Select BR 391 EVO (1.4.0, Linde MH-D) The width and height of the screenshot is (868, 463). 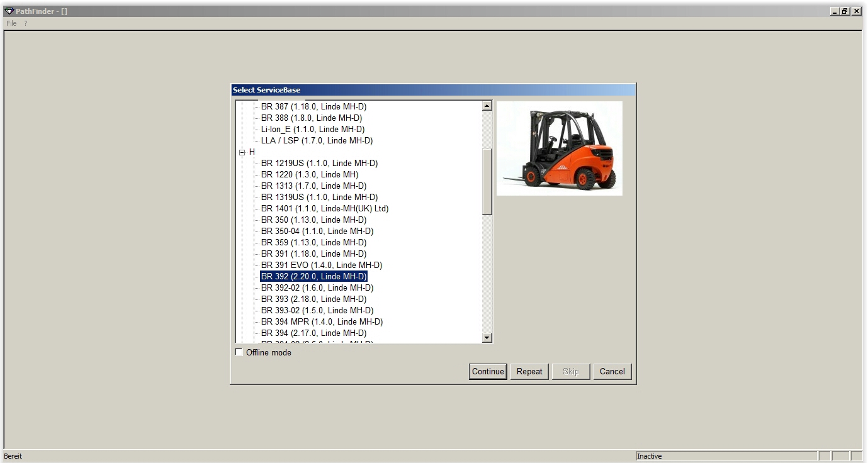tap(322, 265)
